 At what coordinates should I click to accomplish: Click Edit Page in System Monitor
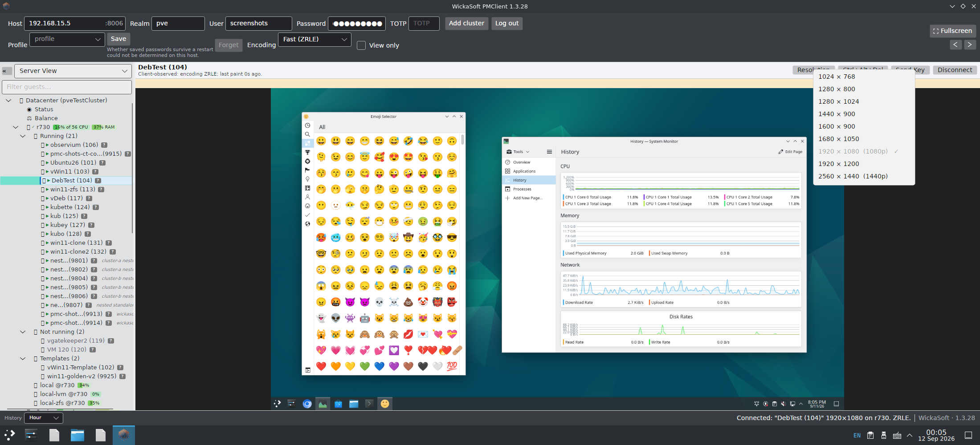pos(790,152)
